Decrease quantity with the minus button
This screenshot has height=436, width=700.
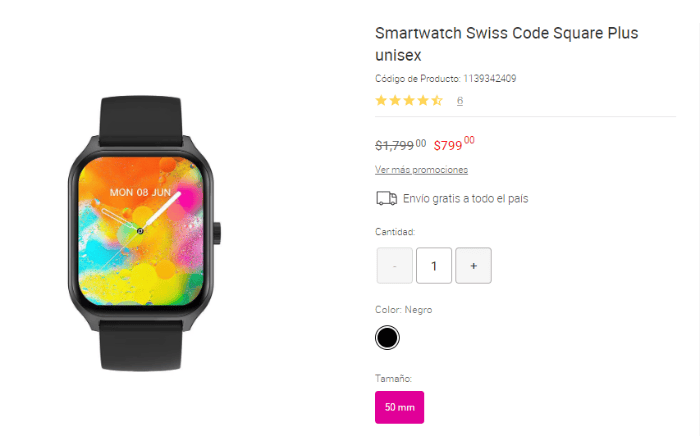(395, 266)
